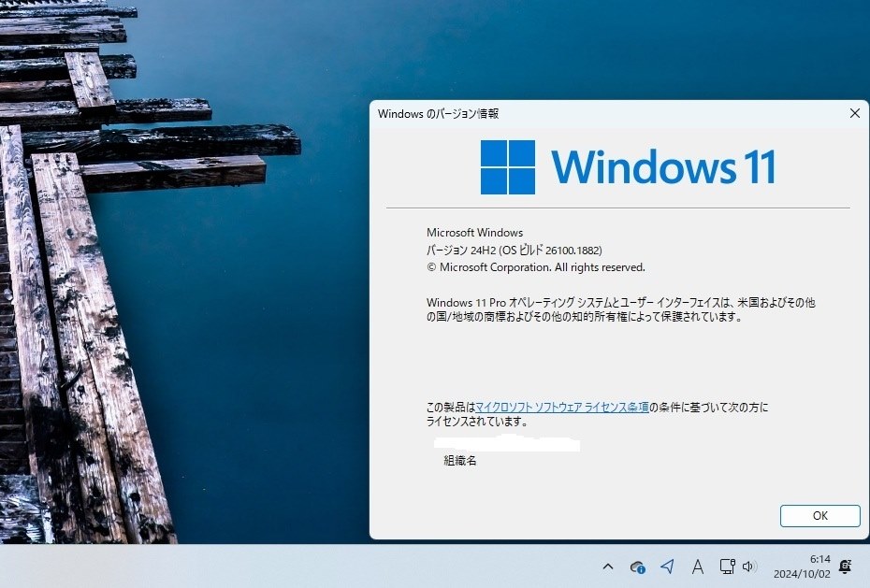Click the Windows 11 logo image
This screenshot has height=588, width=870.
coord(628,166)
